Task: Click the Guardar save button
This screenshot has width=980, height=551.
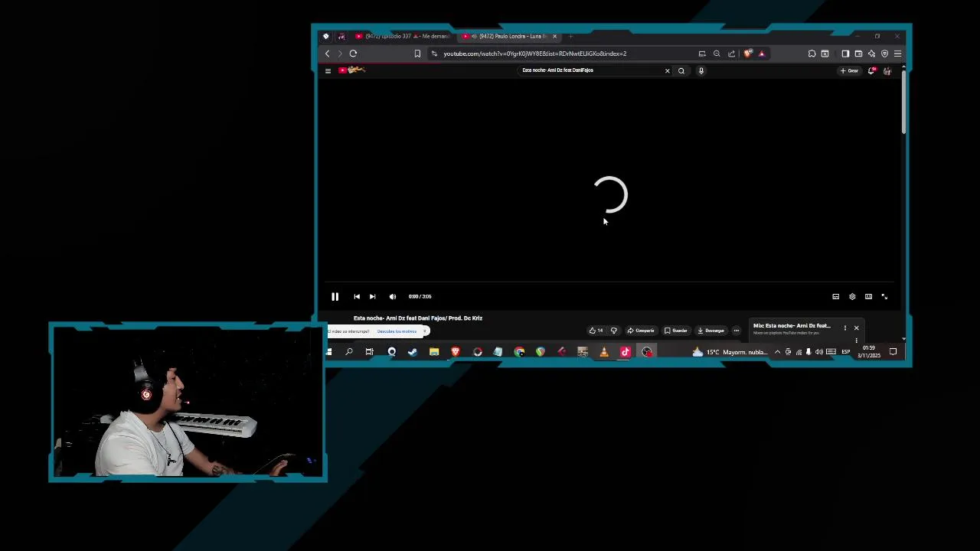Action: click(676, 331)
